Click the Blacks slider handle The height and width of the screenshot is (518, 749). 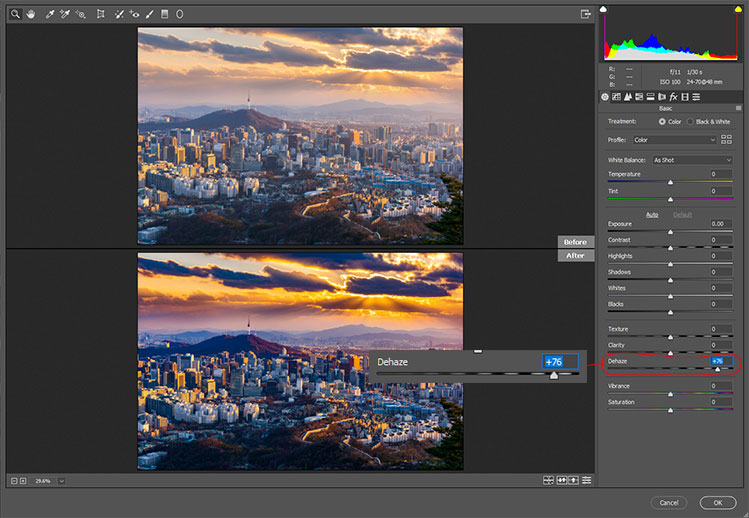[x=670, y=313]
